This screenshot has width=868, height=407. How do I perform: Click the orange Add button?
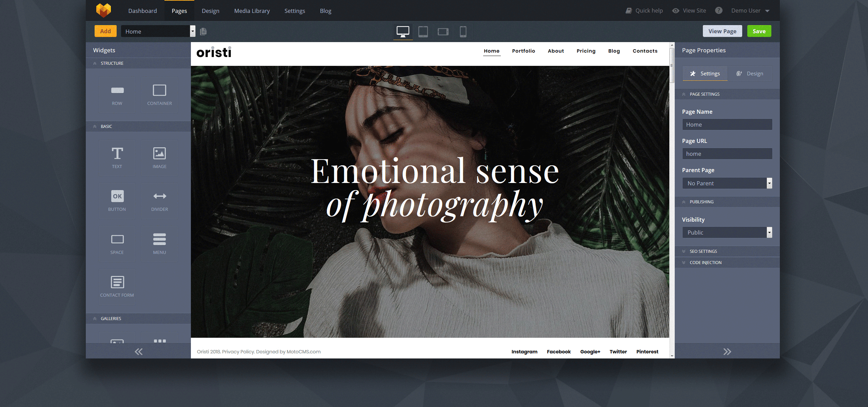pyautogui.click(x=105, y=31)
